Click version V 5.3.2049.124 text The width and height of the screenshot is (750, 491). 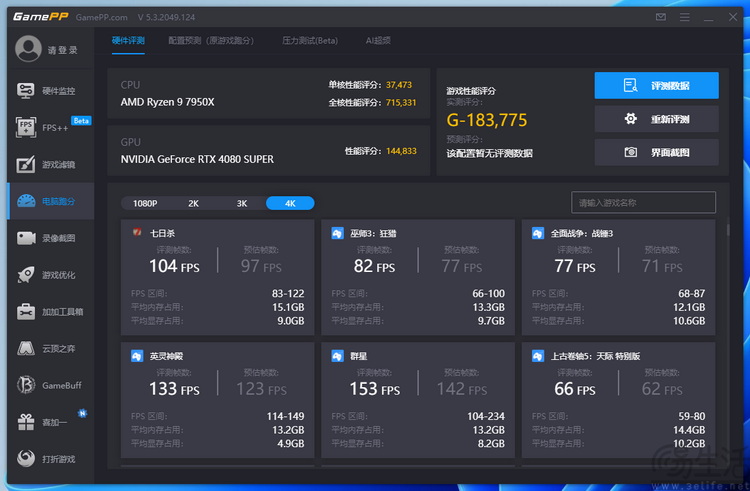click(166, 17)
